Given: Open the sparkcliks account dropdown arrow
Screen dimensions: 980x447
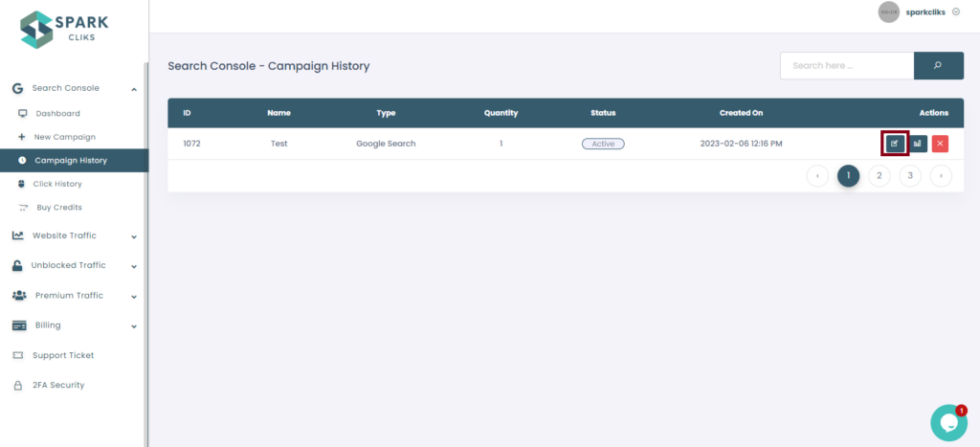Looking at the screenshot, I should [956, 11].
